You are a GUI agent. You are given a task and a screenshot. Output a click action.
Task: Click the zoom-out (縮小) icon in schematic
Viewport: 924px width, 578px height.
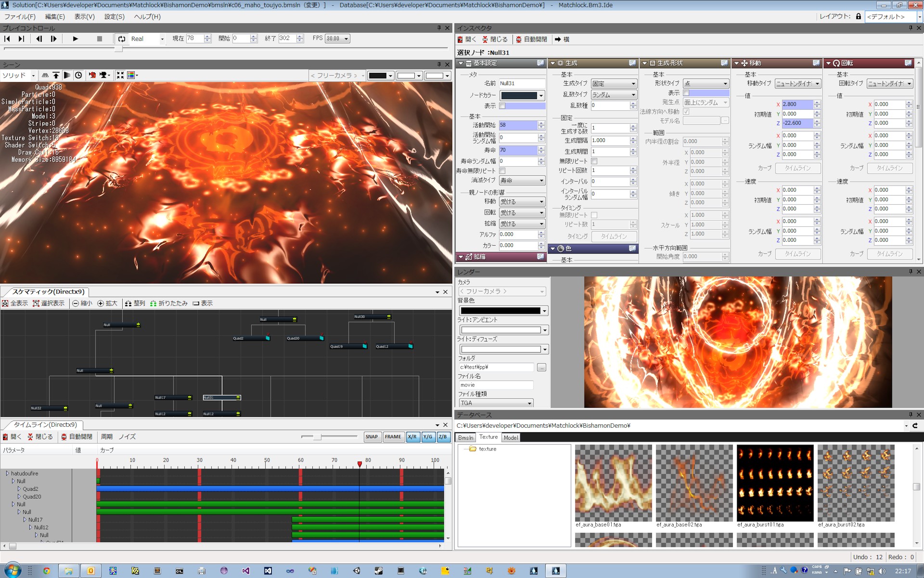coord(76,303)
